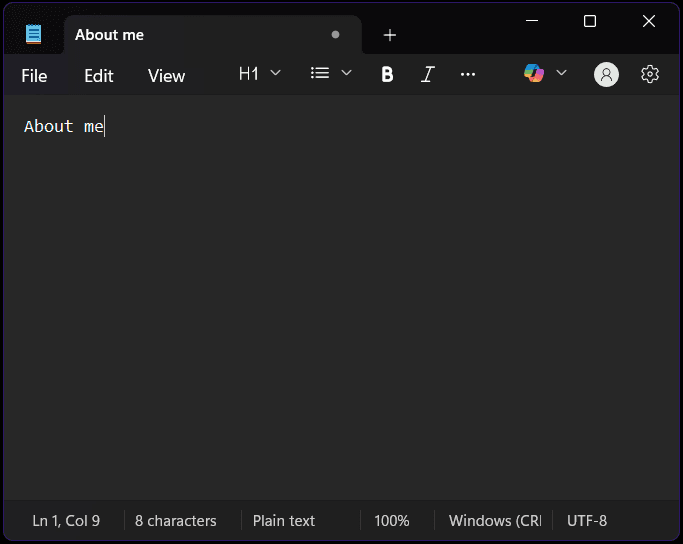
Task: Close the About me tab via unsaved dot
Action: point(335,34)
